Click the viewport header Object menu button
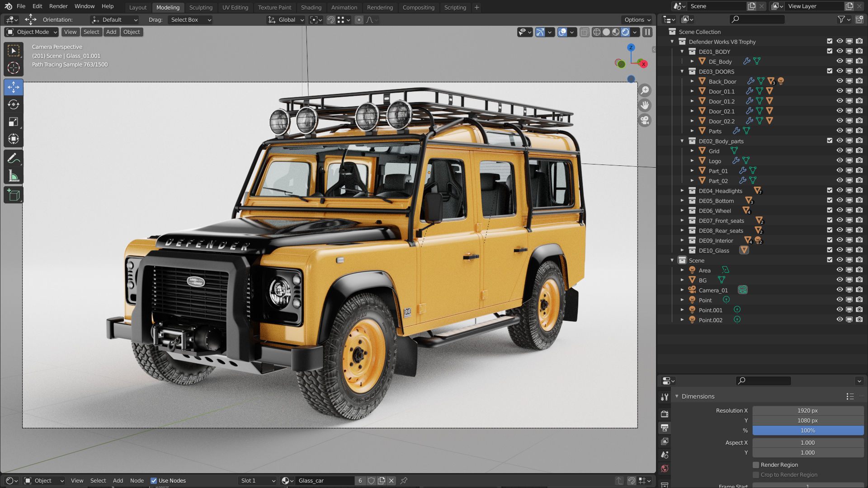Viewport: 868px width, 488px height. pos(132,32)
